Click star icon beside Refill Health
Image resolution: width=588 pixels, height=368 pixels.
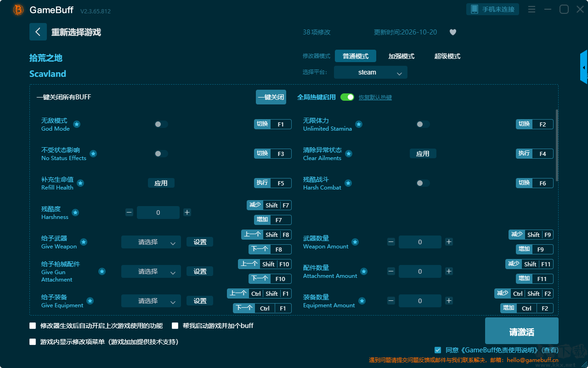tap(80, 183)
